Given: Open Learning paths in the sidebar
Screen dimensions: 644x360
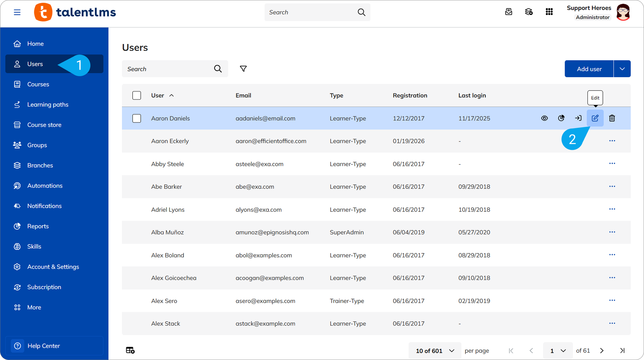Looking at the screenshot, I should (54, 104).
